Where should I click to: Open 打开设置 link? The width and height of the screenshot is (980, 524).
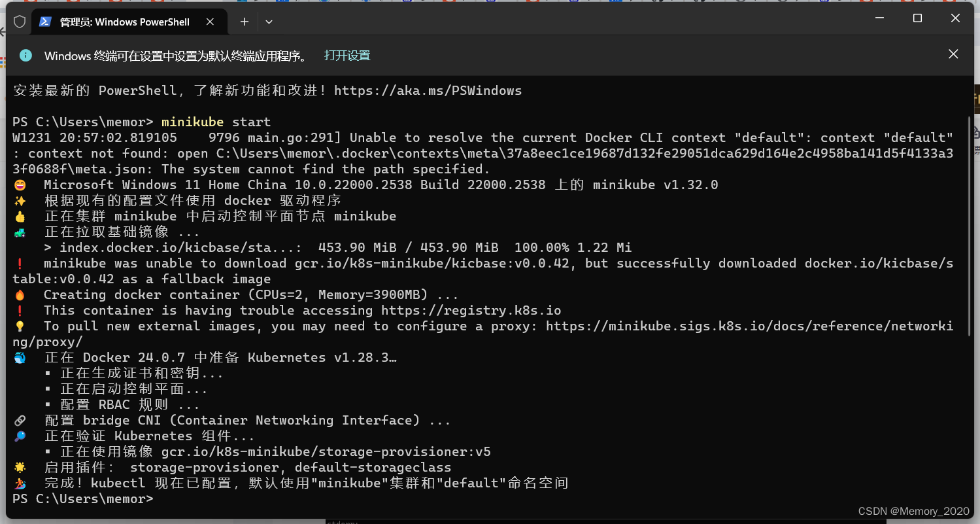(x=347, y=56)
